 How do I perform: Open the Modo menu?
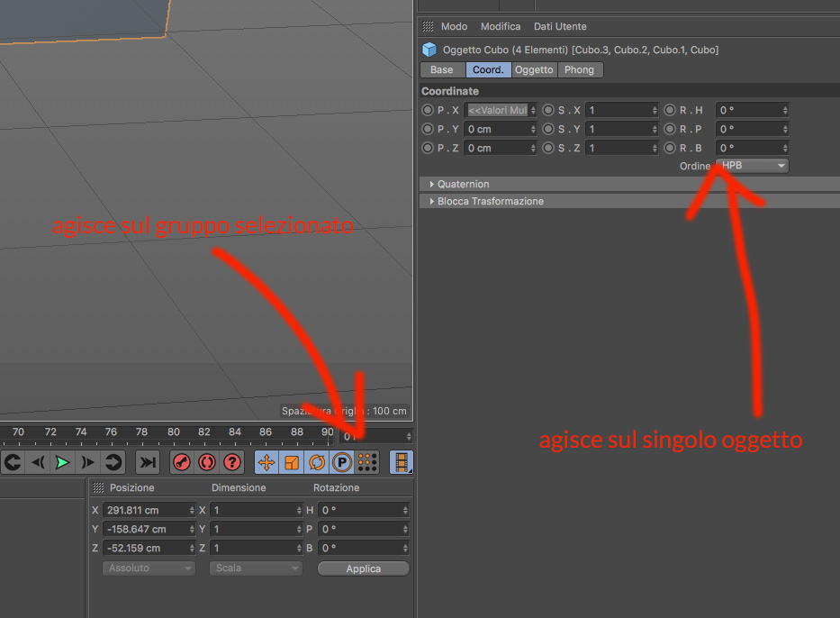(455, 26)
